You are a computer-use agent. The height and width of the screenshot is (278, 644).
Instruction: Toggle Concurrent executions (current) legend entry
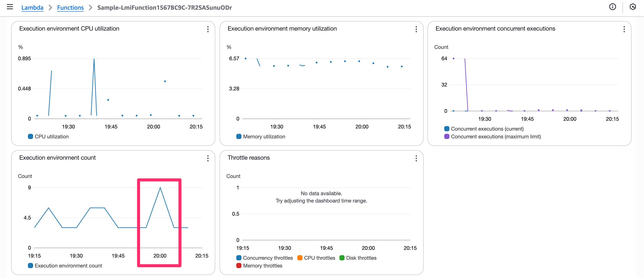[x=487, y=129]
